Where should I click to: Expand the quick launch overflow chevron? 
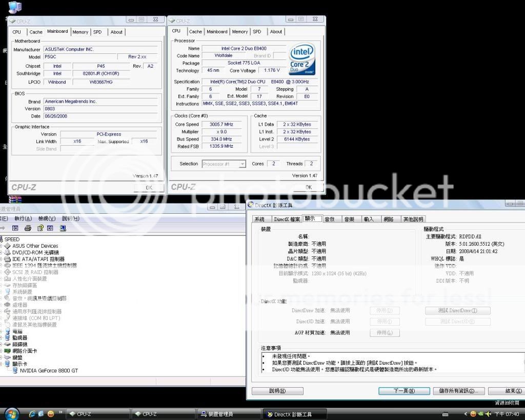pos(60,412)
